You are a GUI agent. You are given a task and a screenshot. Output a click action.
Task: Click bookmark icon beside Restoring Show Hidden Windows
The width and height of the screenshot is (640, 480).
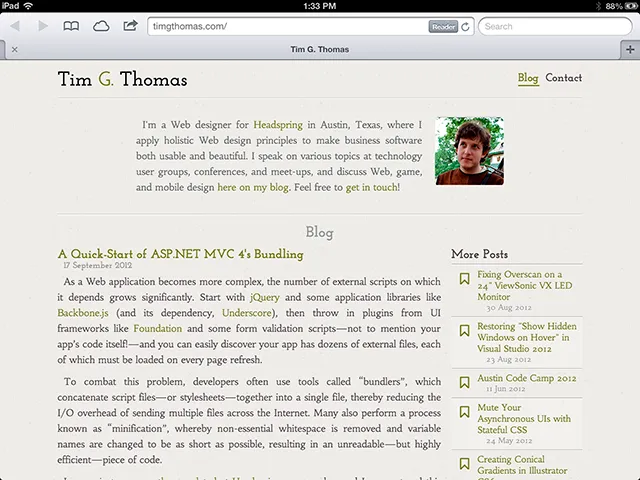click(464, 331)
